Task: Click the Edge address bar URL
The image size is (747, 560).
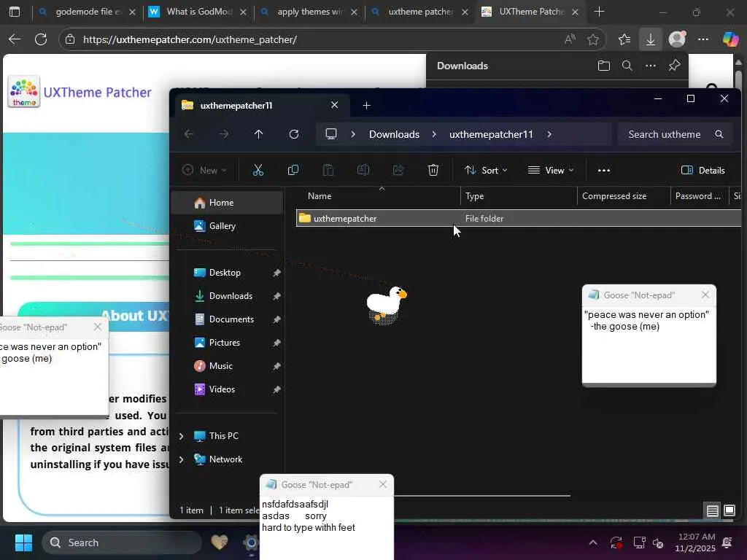Action: [x=190, y=39]
